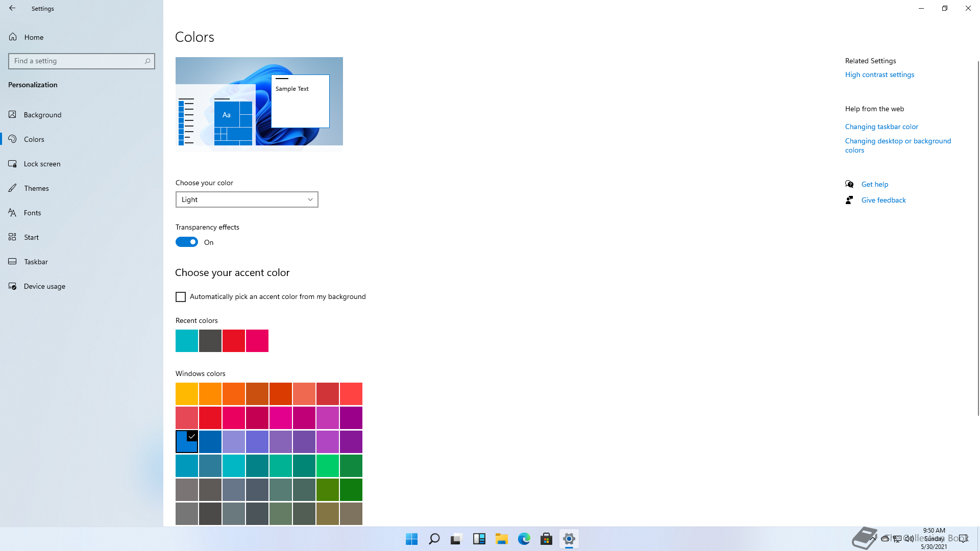Click the search magnifier in Find a setting
Screen dimensions: 980x551
(x=148, y=61)
